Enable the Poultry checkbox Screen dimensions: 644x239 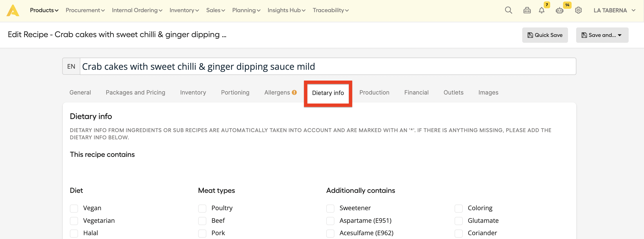[x=202, y=208]
